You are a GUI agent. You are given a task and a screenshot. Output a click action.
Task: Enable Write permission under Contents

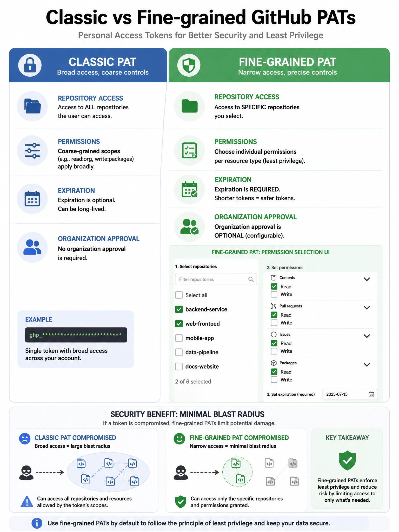(274, 294)
